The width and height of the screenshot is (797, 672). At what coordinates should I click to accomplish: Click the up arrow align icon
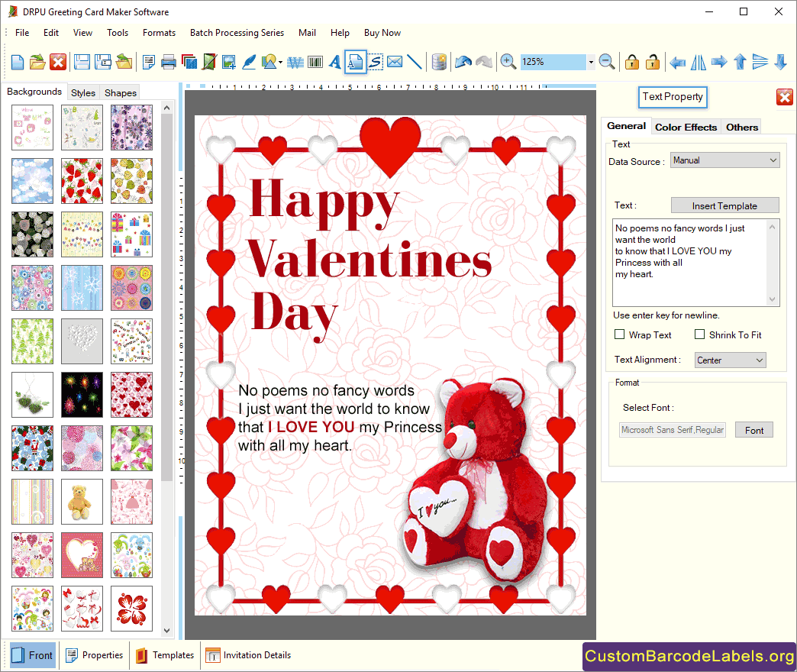pos(740,62)
